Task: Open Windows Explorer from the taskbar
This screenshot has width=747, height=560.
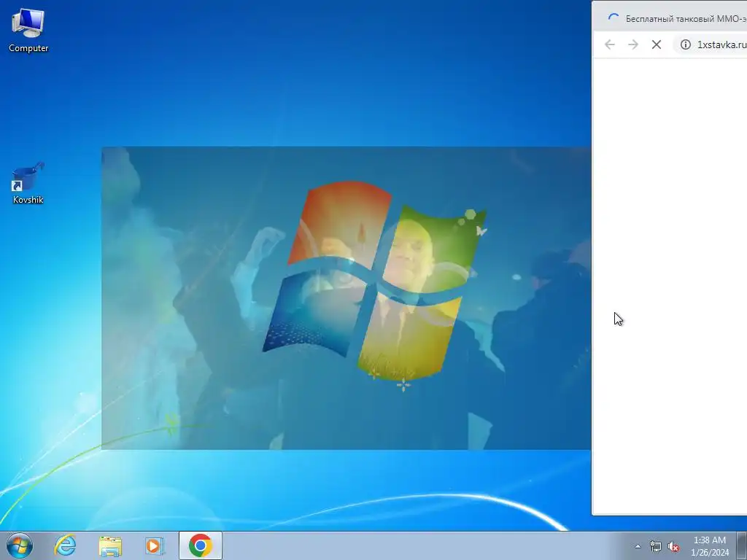Action: tap(110, 545)
